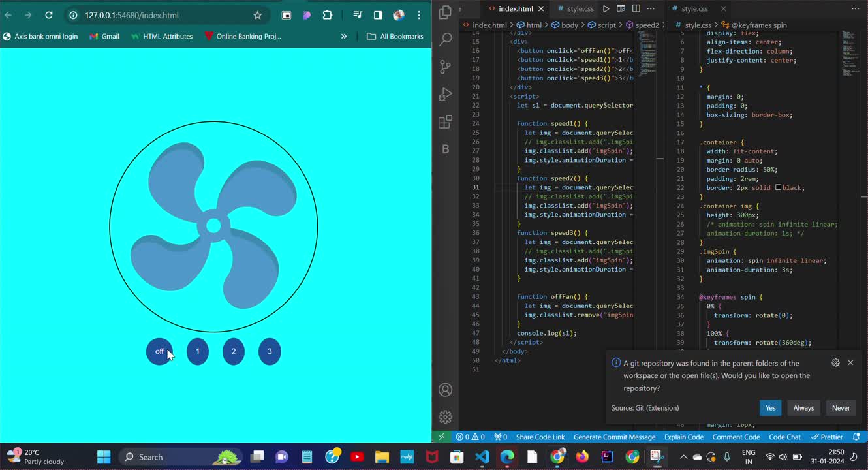The height and width of the screenshot is (470, 868).
Task: Open the Source Control view
Action: click(x=446, y=67)
